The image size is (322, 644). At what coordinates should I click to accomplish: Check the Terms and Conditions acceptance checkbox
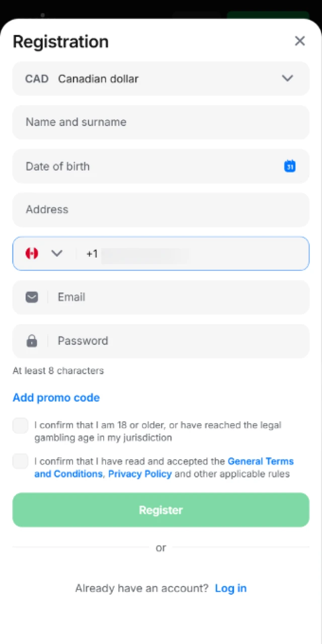(x=20, y=461)
